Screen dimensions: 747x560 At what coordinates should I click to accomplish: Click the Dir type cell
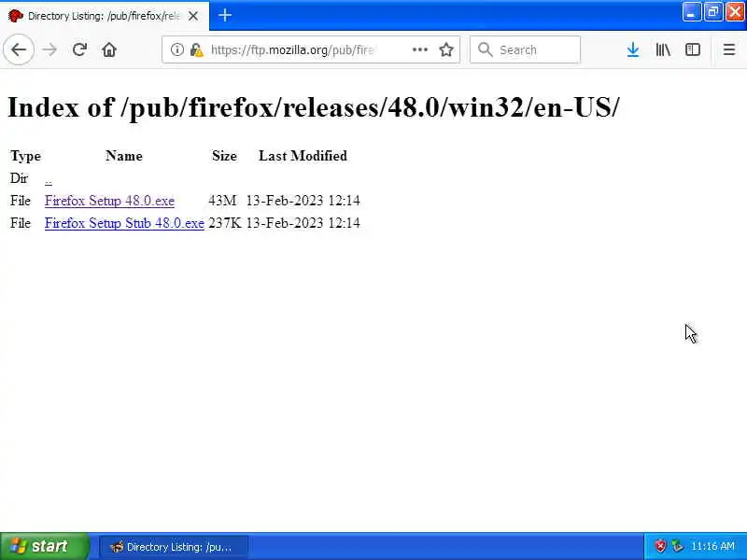[19, 178]
